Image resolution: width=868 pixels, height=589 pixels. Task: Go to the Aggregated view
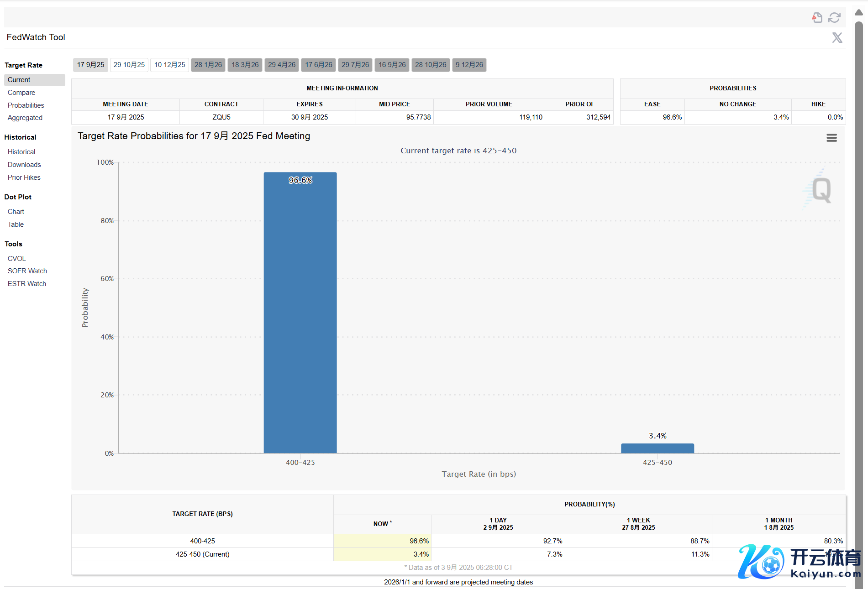click(25, 118)
